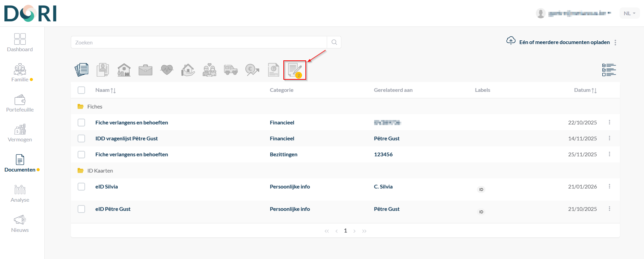Go to Portefeuille in the sidebar
This screenshot has width=644, height=259.
(x=20, y=103)
